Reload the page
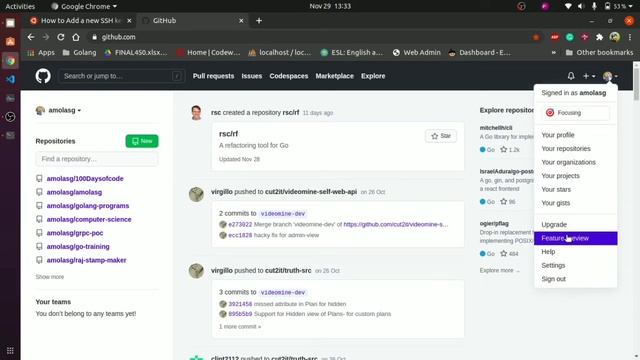 click(x=60, y=37)
